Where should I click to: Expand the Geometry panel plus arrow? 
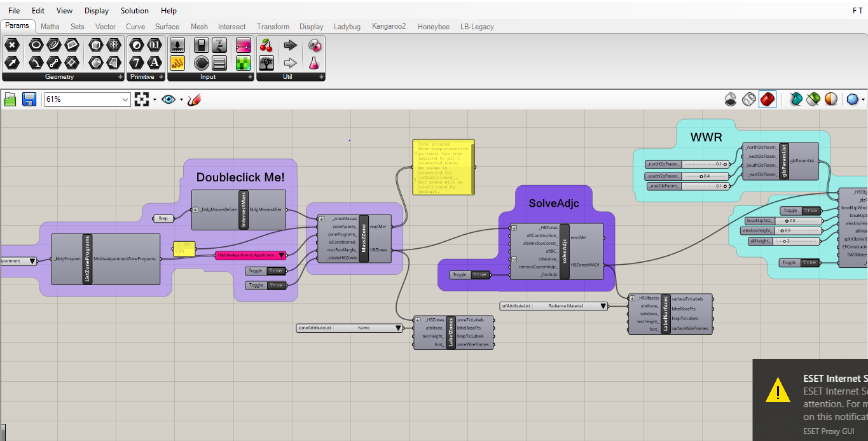pos(121,77)
